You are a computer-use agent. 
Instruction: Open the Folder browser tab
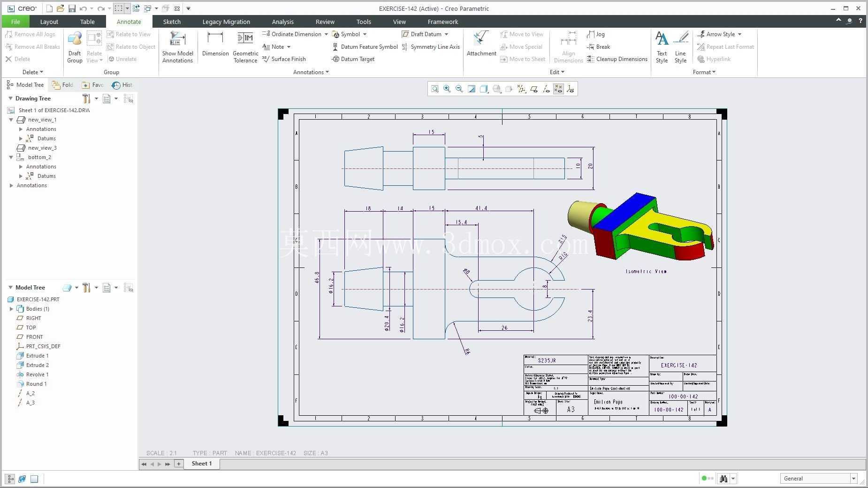point(63,85)
